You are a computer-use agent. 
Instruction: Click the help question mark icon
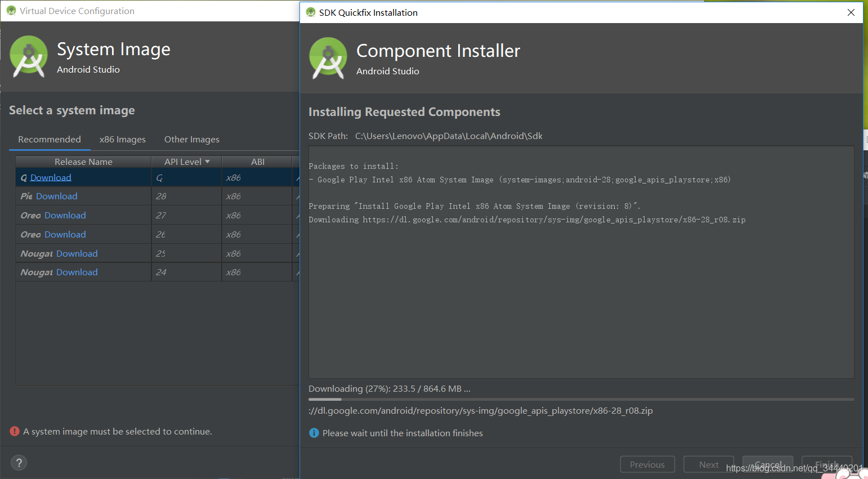(19, 463)
